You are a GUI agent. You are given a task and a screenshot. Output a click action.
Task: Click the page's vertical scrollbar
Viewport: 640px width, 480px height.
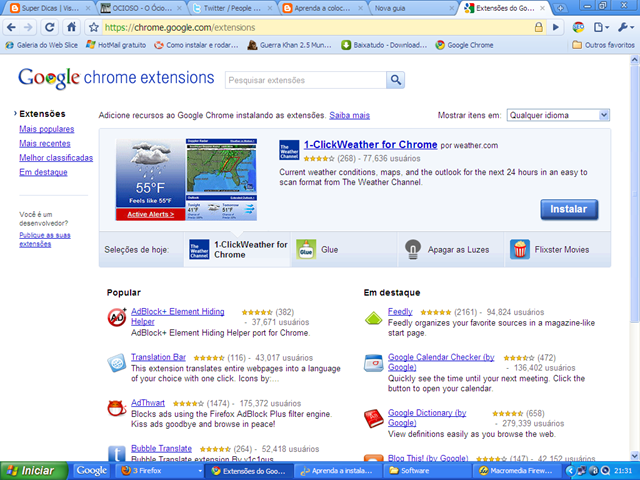coord(634,257)
